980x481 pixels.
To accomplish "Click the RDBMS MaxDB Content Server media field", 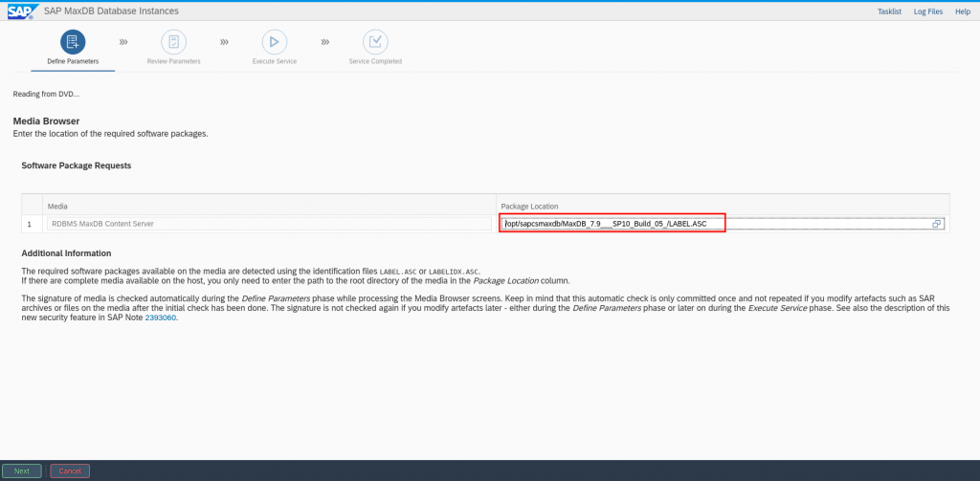I will tap(269, 224).
